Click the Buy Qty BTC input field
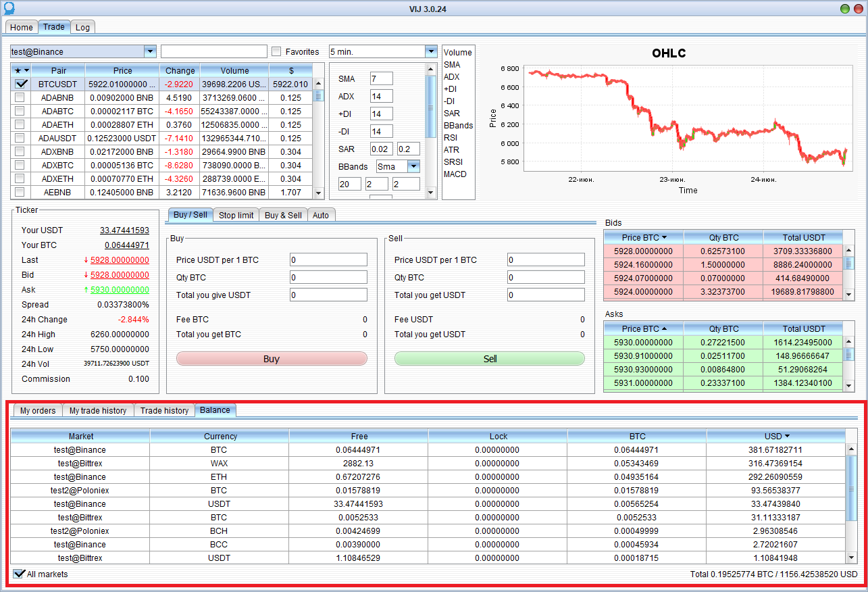The image size is (868, 592). tap(328, 277)
